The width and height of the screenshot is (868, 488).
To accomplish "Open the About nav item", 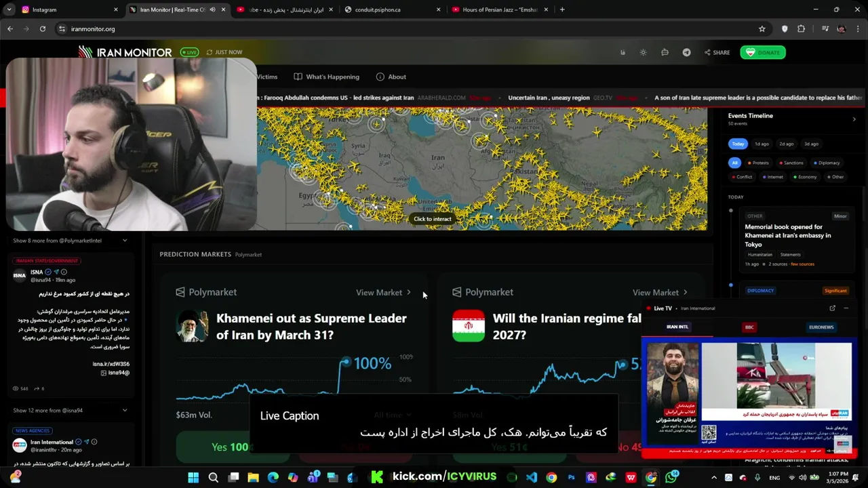I will coord(391,77).
